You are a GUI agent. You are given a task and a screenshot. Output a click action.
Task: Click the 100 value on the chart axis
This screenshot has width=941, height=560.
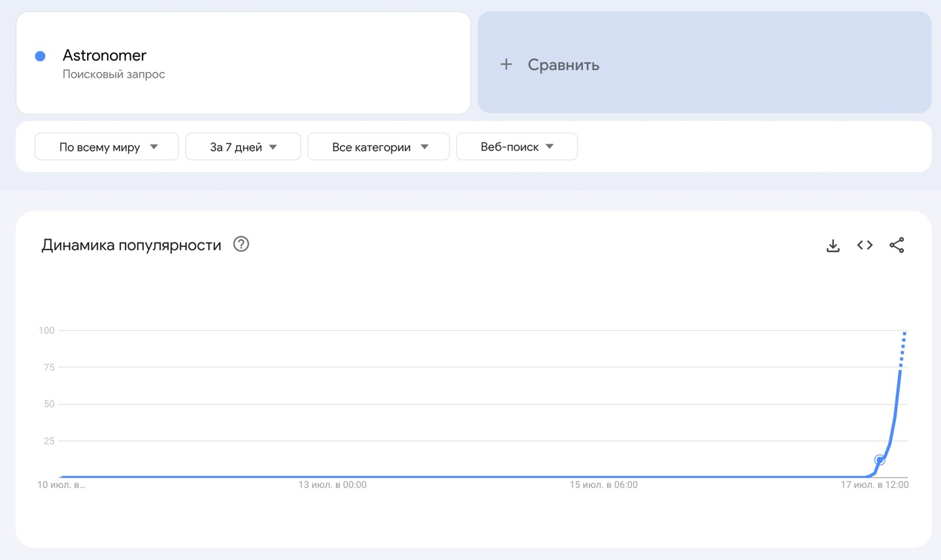46,331
